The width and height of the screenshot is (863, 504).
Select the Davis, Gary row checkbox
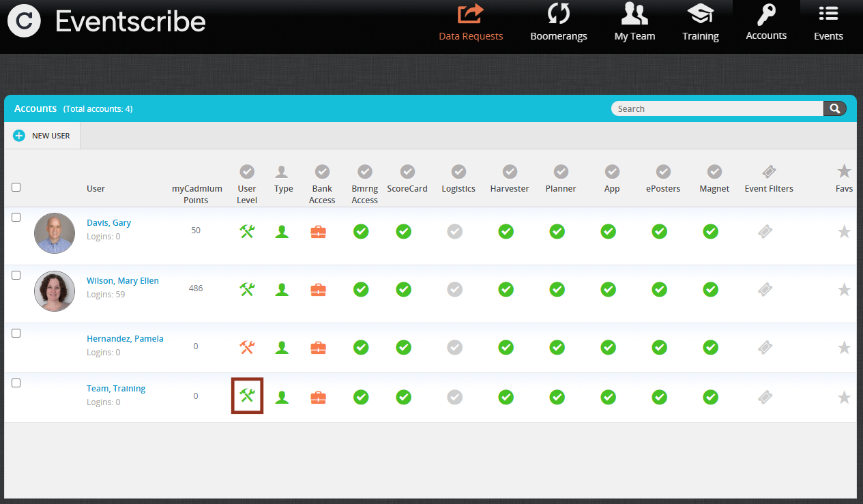point(16,217)
